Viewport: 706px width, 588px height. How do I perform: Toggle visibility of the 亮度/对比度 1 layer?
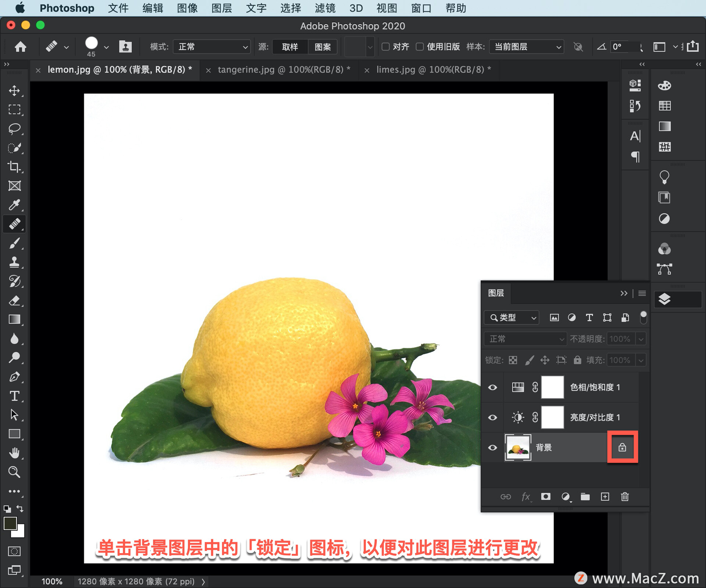pyautogui.click(x=492, y=417)
